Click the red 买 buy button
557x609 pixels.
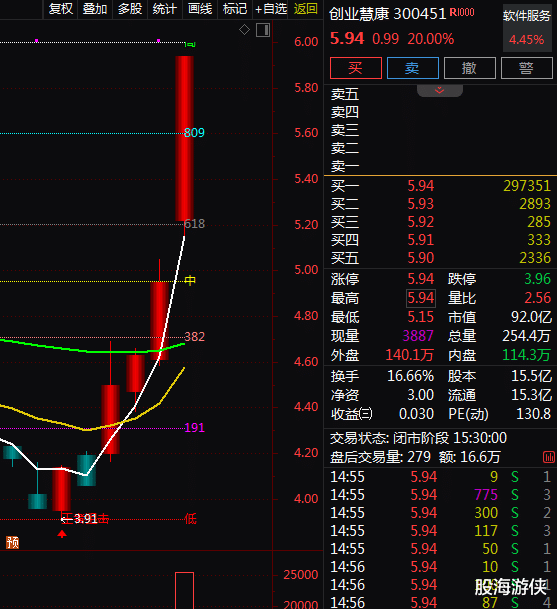click(x=356, y=68)
